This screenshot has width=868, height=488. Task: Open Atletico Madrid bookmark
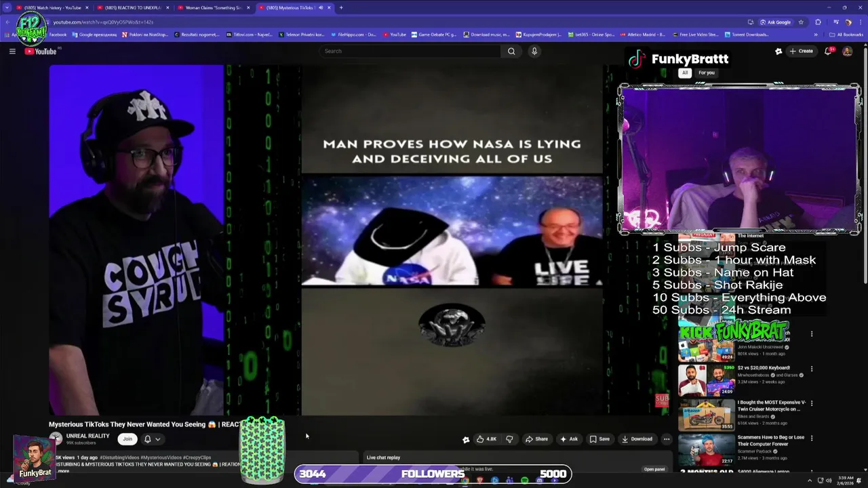pyautogui.click(x=642, y=35)
